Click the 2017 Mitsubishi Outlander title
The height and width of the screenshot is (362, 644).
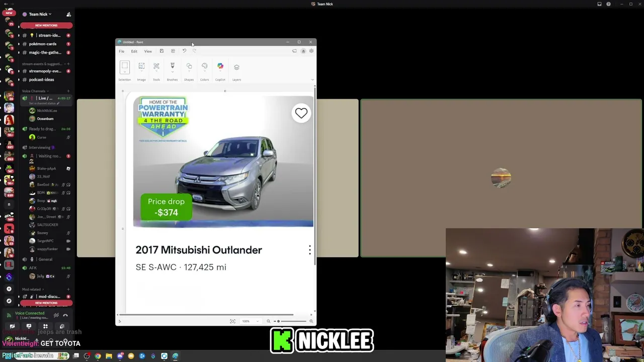coord(199,250)
